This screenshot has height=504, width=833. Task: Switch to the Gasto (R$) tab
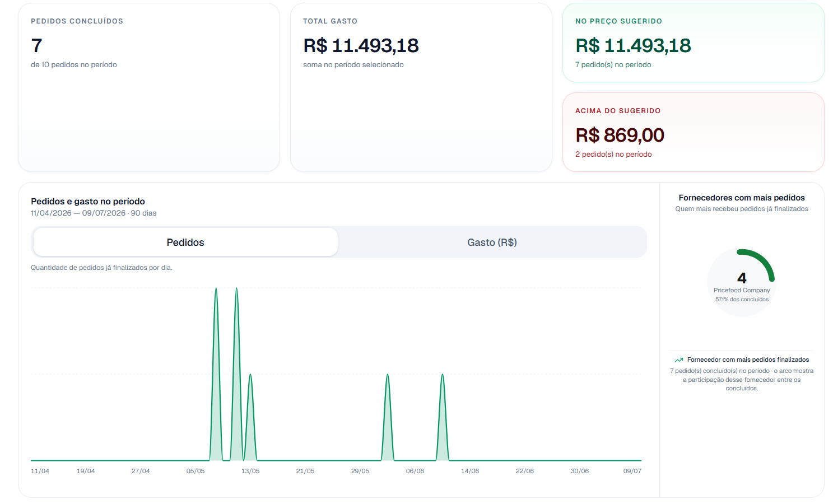[x=492, y=242]
